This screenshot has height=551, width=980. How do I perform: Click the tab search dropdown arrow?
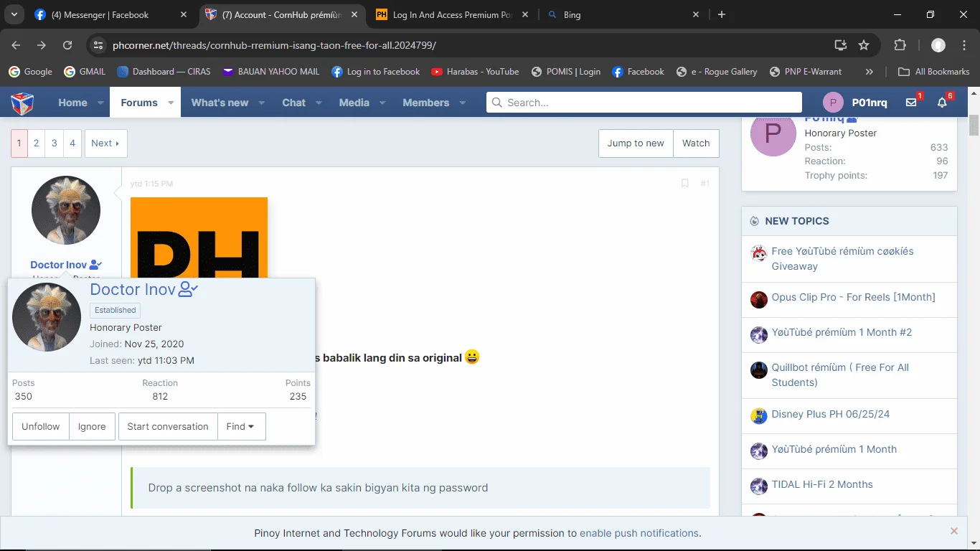[14, 14]
